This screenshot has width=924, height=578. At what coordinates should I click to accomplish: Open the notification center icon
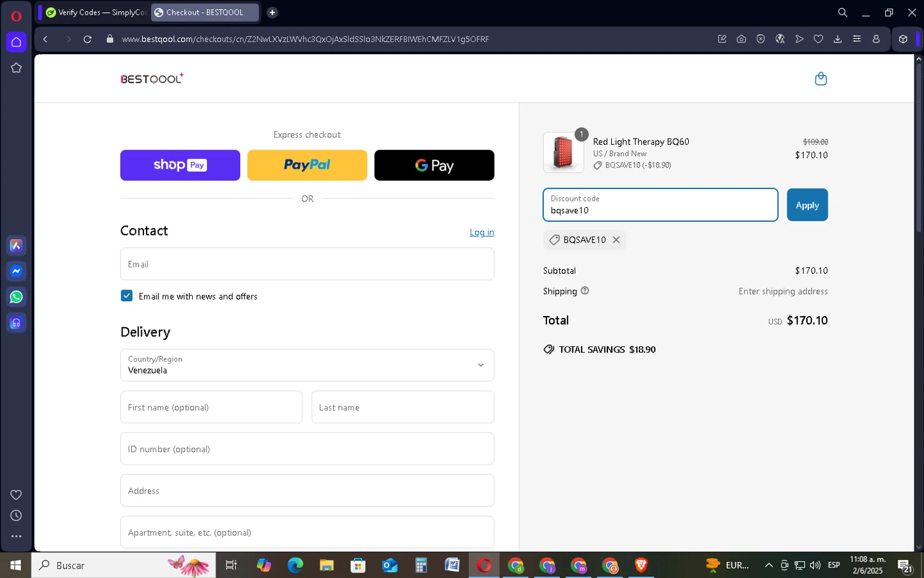906,566
